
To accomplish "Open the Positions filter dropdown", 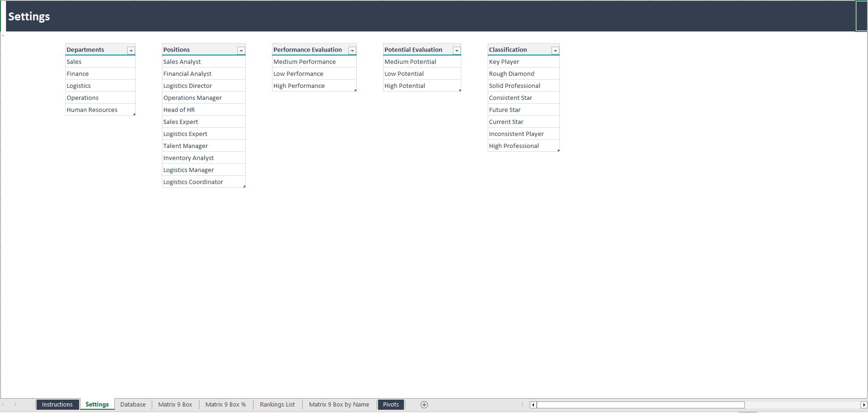I will 241,50.
